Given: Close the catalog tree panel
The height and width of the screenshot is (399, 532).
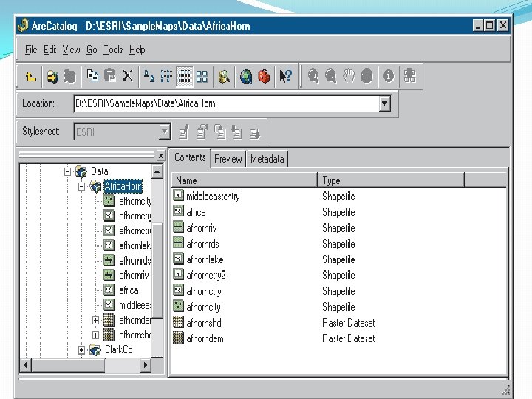Looking at the screenshot, I should 161,156.
